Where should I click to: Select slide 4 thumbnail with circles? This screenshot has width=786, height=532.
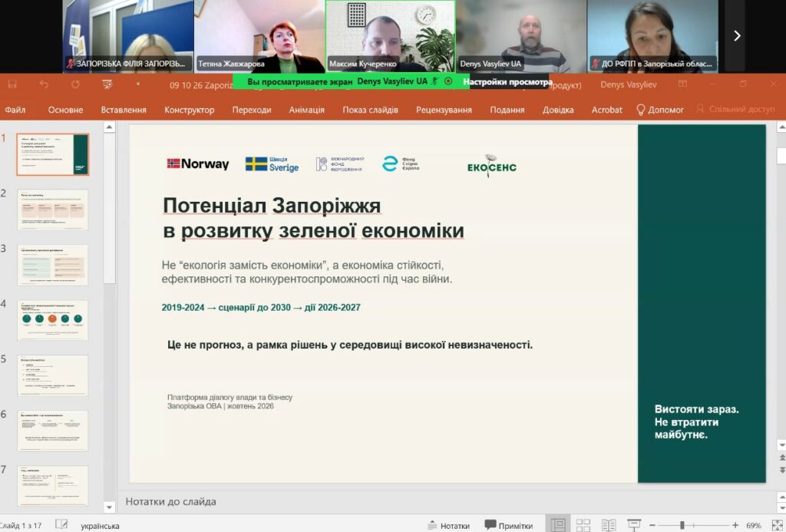53,320
